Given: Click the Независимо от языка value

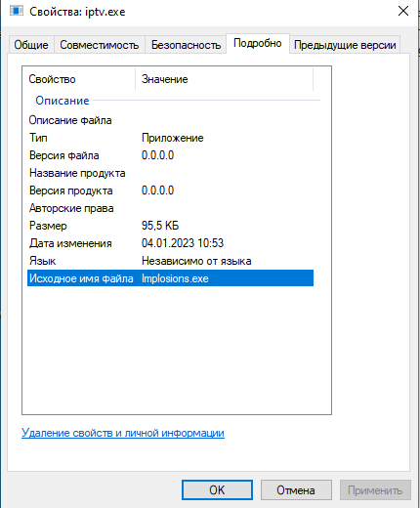Looking at the screenshot, I should click(x=196, y=261).
